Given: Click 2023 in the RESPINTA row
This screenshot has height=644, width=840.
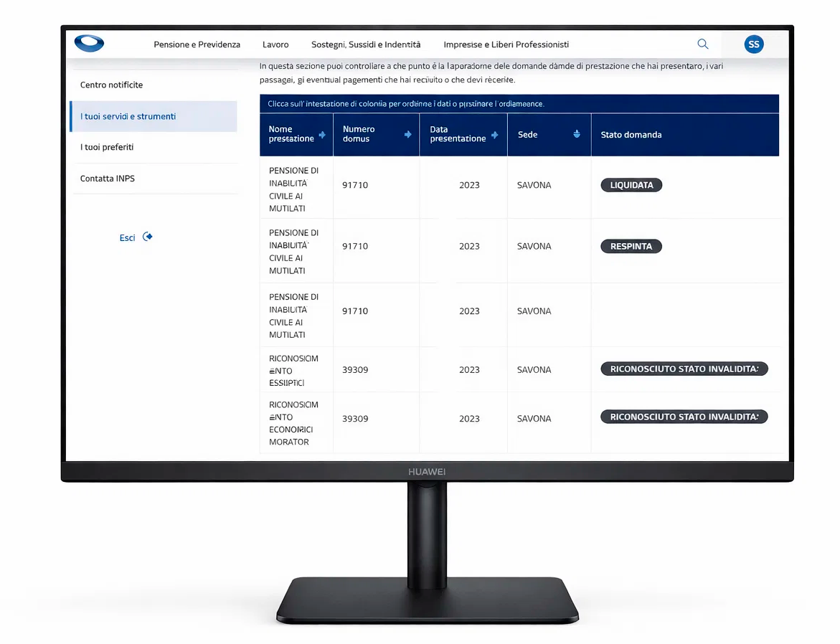Looking at the screenshot, I should 469,247.
